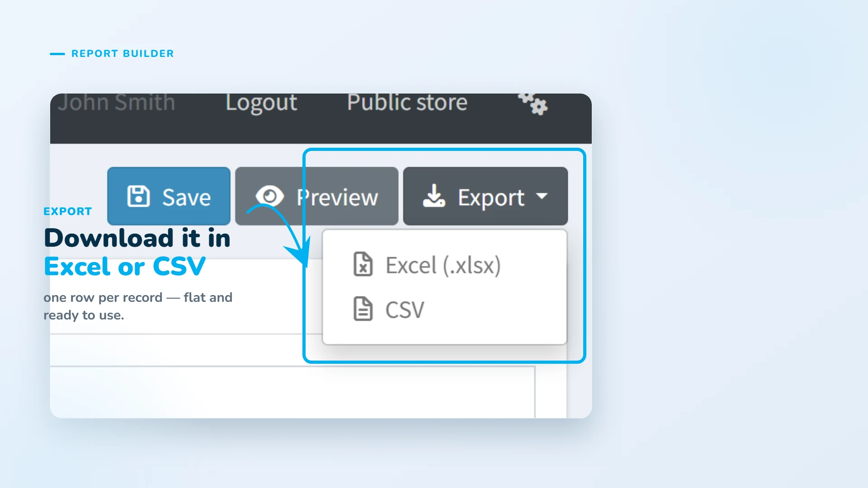Click the floppy disk icon on Save
The width and height of the screenshot is (868, 488).
(x=138, y=197)
